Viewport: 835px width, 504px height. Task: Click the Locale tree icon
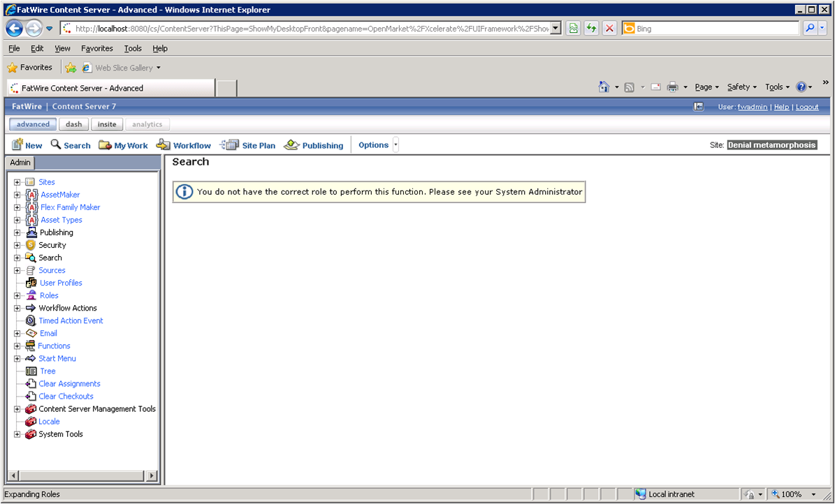pyautogui.click(x=31, y=422)
